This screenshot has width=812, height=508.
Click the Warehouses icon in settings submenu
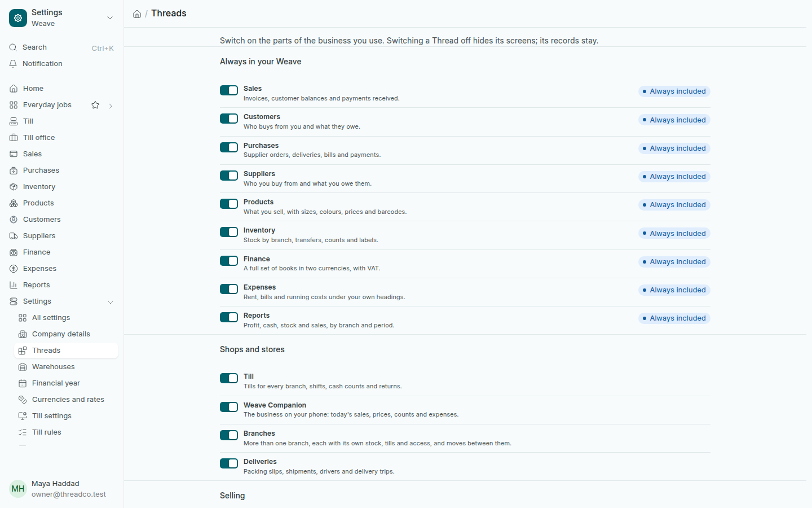click(x=23, y=367)
